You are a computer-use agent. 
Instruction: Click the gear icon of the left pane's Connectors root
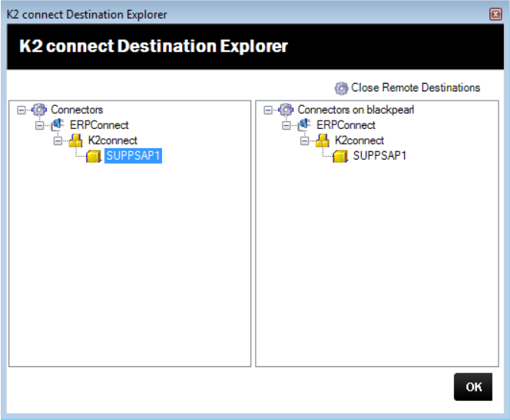39,110
